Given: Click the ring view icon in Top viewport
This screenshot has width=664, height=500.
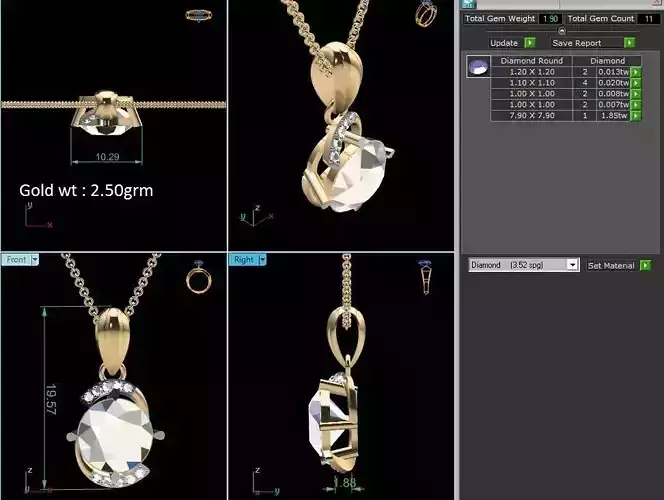Looking at the screenshot, I should 199,16.
